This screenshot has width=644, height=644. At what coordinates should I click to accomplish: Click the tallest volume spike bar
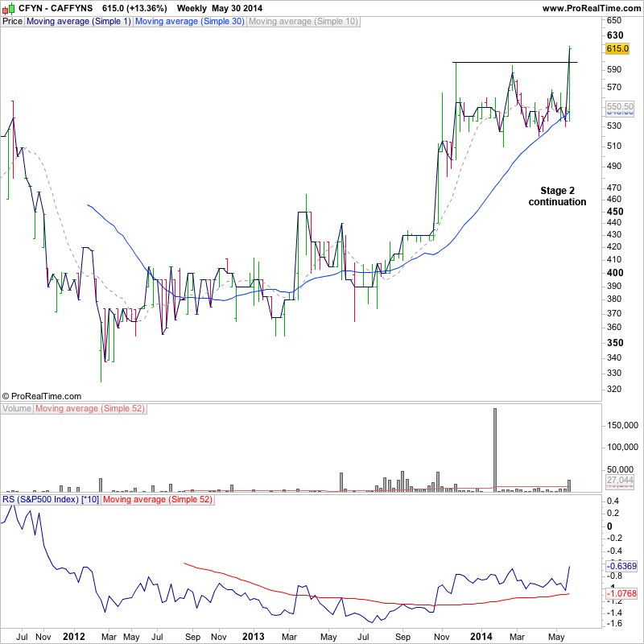[495, 449]
